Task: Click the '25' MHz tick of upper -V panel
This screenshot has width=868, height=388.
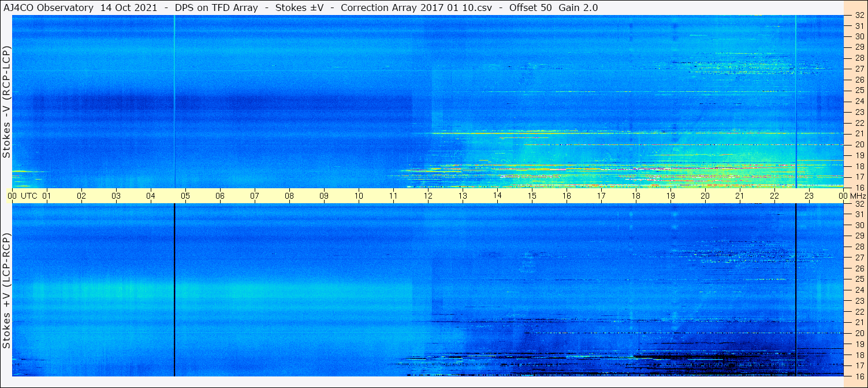Action: pos(859,91)
